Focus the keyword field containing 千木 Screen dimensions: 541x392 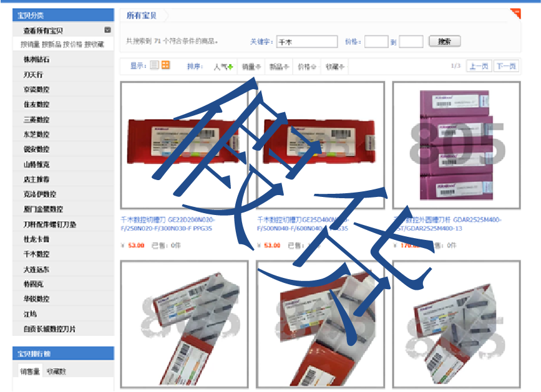pyautogui.click(x=307, y=42)
